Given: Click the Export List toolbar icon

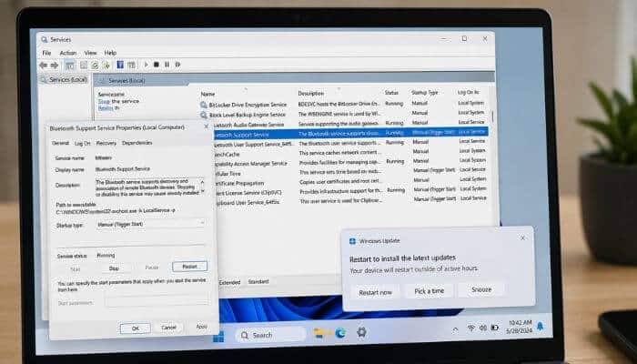Looking at the screenshot, I should click(x=106, y=65).
